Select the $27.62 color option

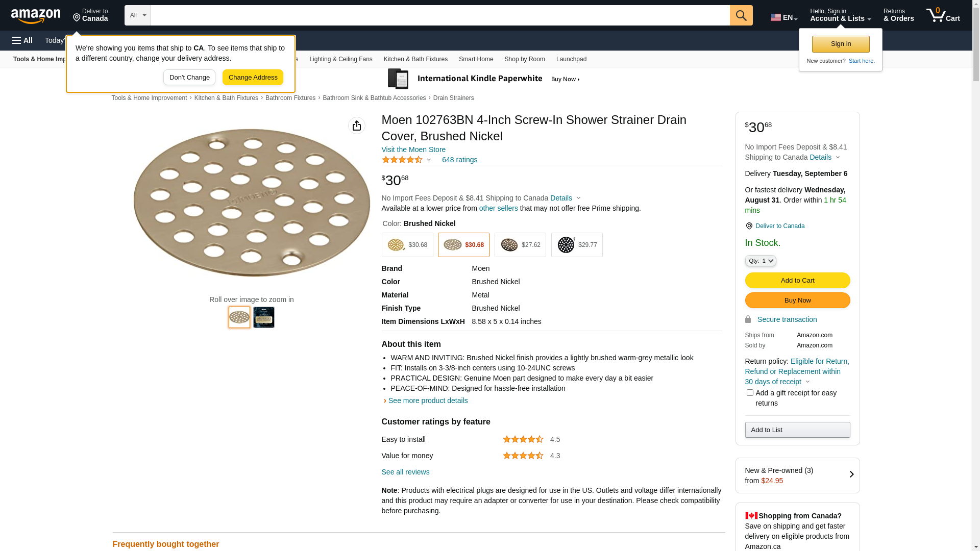point(520,245)
